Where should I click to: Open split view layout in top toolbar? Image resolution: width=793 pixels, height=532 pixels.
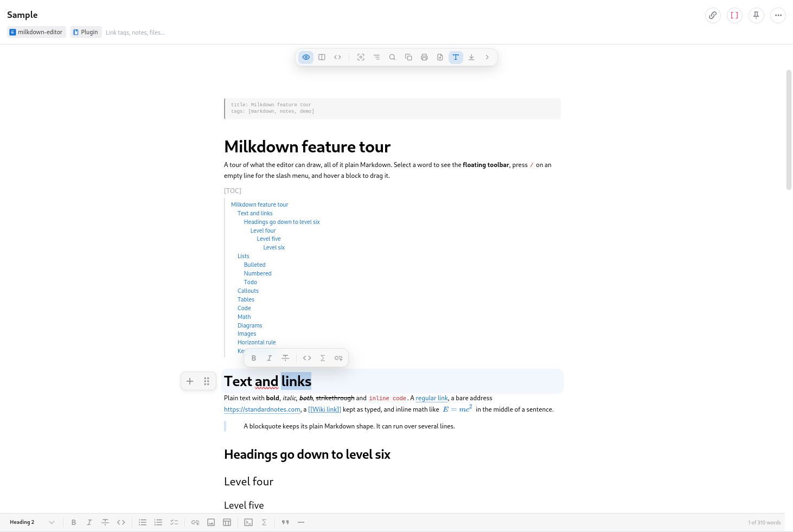[322, 57]
